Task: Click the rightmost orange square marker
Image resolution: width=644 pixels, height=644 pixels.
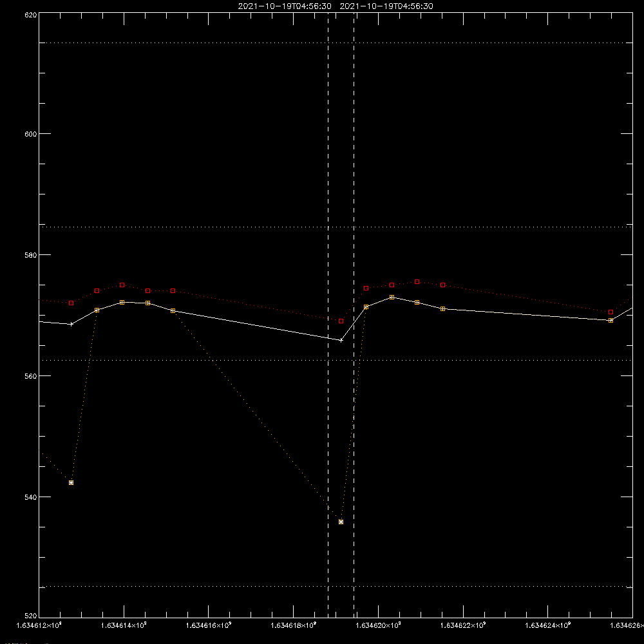Action: 611,320
